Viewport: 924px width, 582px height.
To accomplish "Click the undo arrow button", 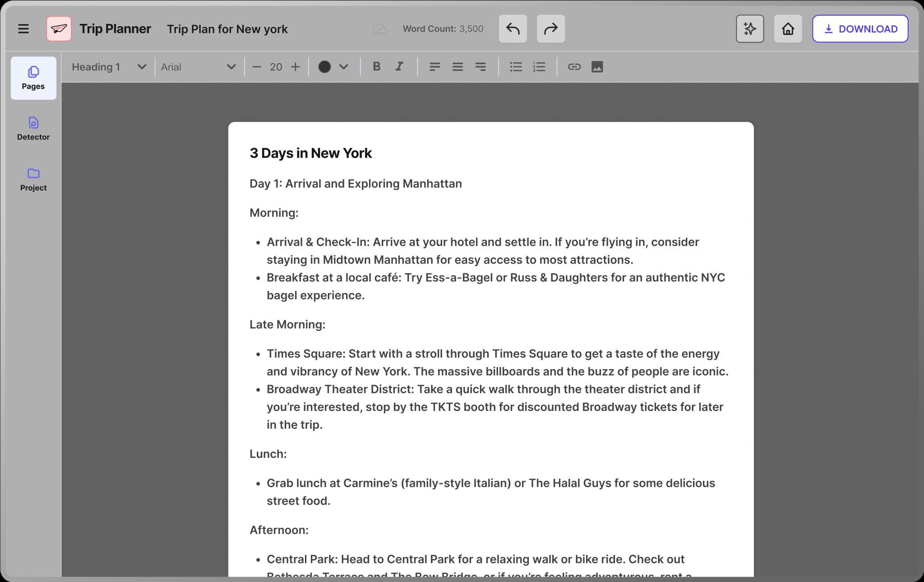I will point(513,29).
